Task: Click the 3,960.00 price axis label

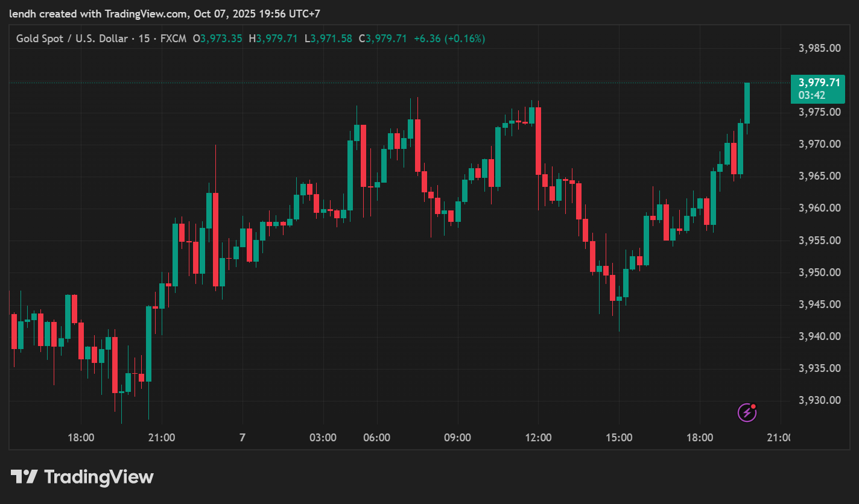Action: [x=819, y=208]
